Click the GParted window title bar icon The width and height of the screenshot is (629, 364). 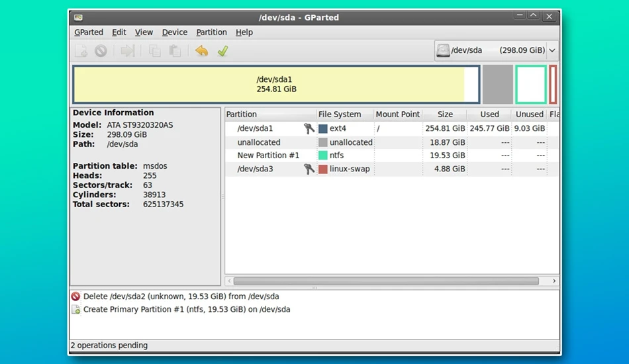pos(78,17)
